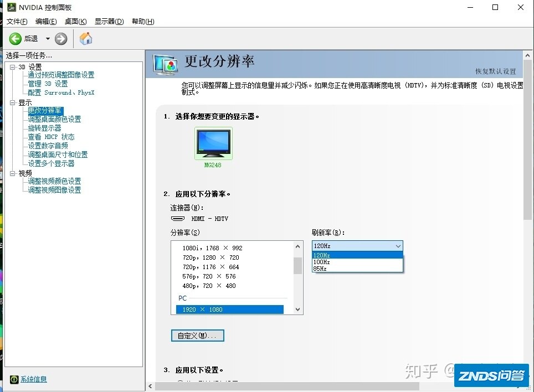Screen dimensions: 534x392
Task: Click the 自定义(M)... button
Action: 198,336
